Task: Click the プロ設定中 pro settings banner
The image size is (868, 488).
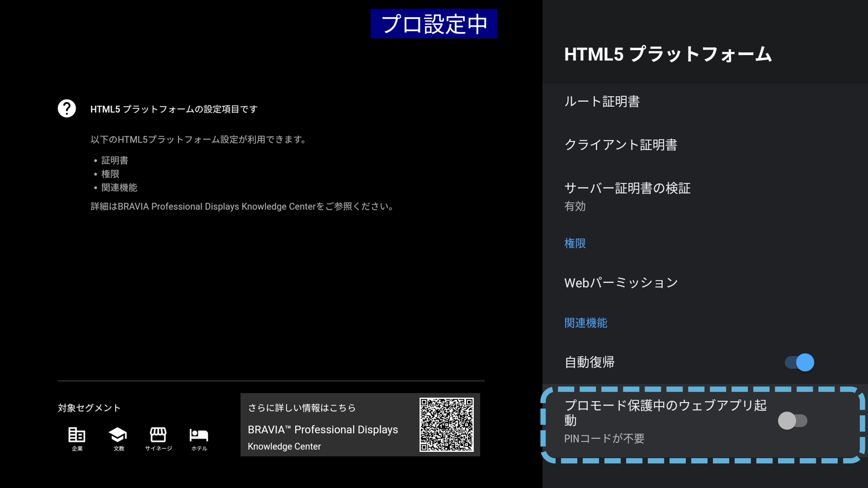Action: [434, 24]
